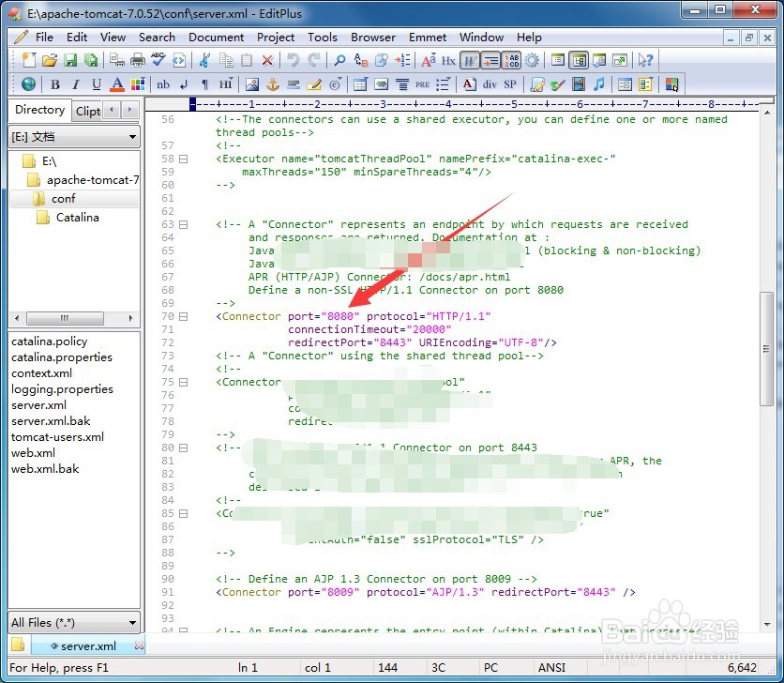Click the film strip media icon
Viewport: 784px width, 683px height.
579,84
